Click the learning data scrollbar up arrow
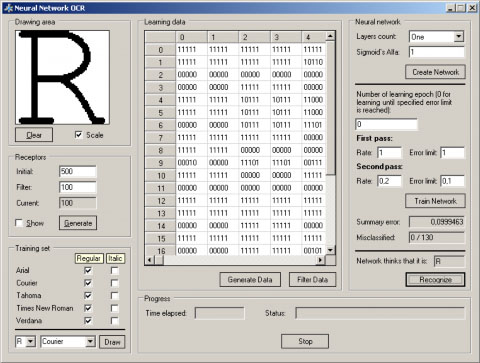480x363 pixels. (x=330, y=36)
